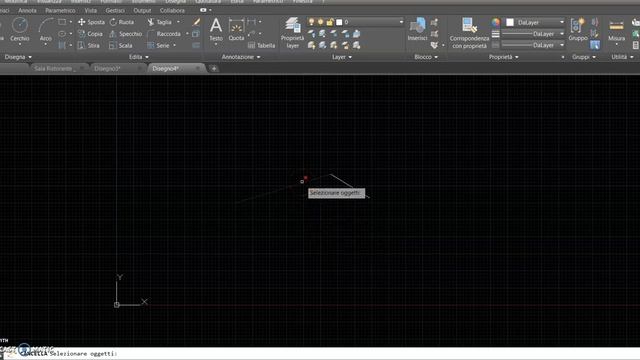Image resolution: width=640 pixels, height=360 pixels.
Task: Activate the Raccorda (fillet) command
Action: pyautogui.click(x=164, y=34)
